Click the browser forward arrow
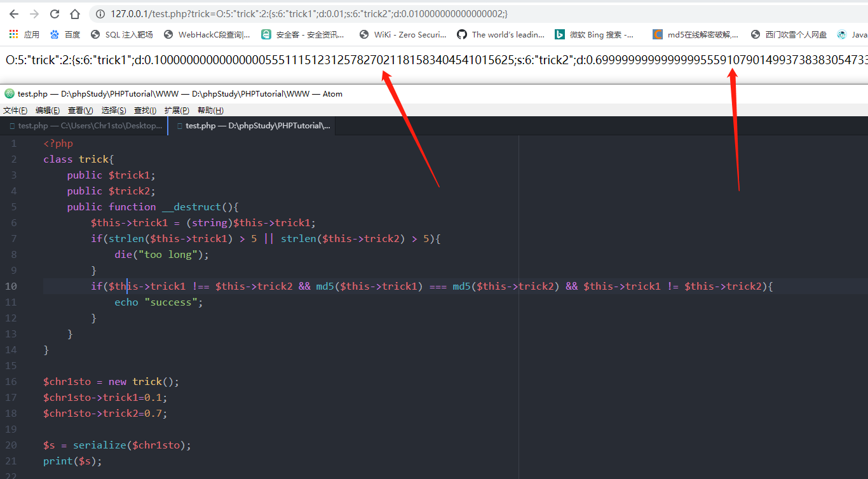This screenshot has width=868, height=479. [34, 14]
